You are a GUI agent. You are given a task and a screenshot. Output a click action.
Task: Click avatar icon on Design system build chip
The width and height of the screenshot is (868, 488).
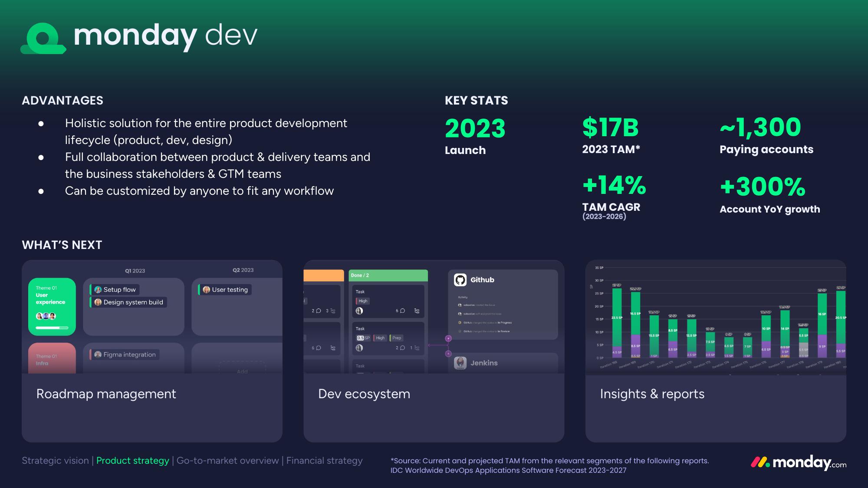point(98,302)
